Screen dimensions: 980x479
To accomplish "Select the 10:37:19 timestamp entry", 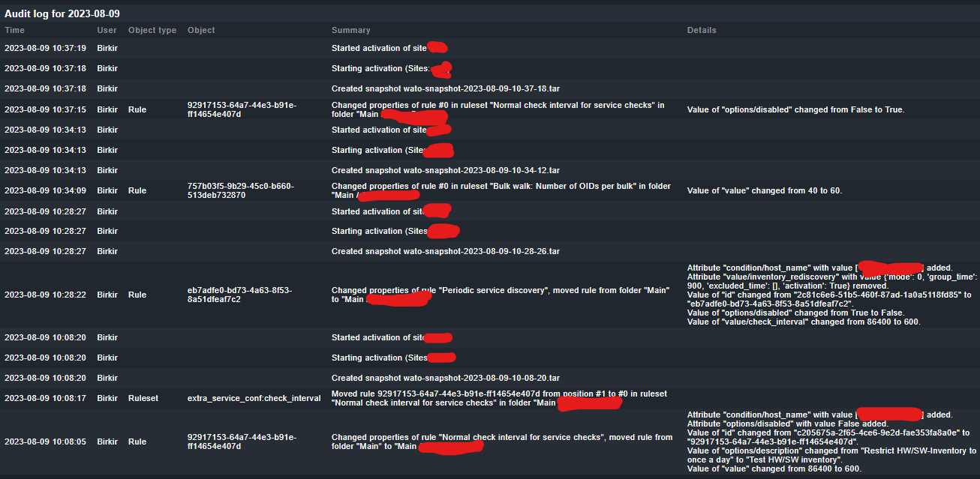I will tap(45, 48).
